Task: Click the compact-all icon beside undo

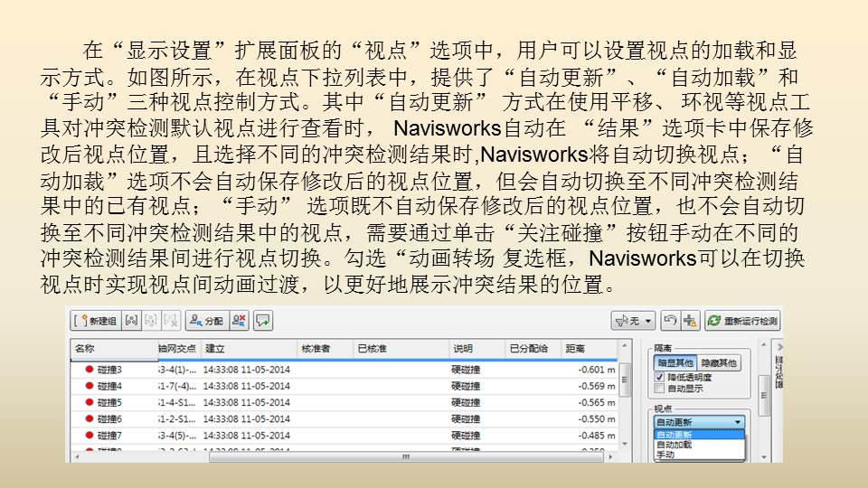Action: click(690, 321)
